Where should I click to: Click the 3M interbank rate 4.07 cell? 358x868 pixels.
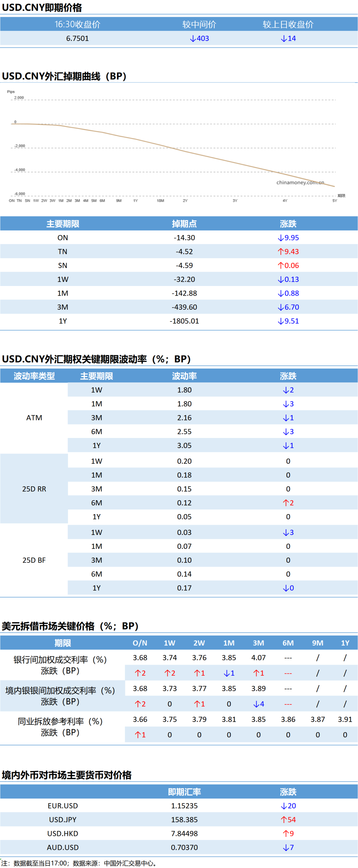tap(259, 658)
